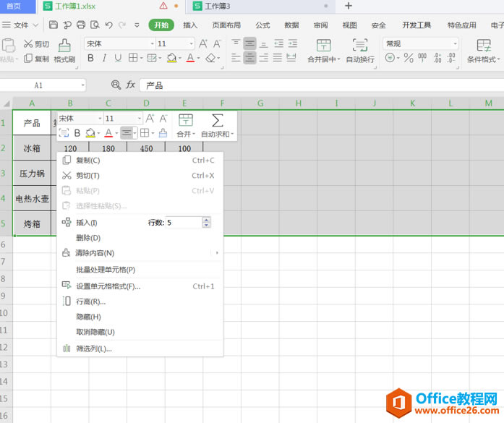Click mini toolbar 自动求和 AutoSum button
Viewport: 504px width, 423px height.
[x=217, y=125]
